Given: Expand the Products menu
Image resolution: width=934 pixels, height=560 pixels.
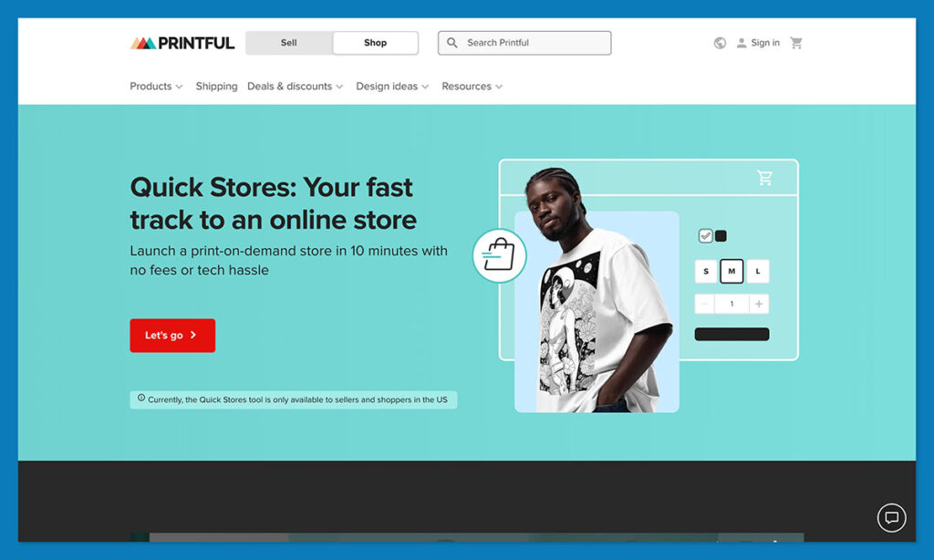Looking at the screenshot, I should coord(156,87).
